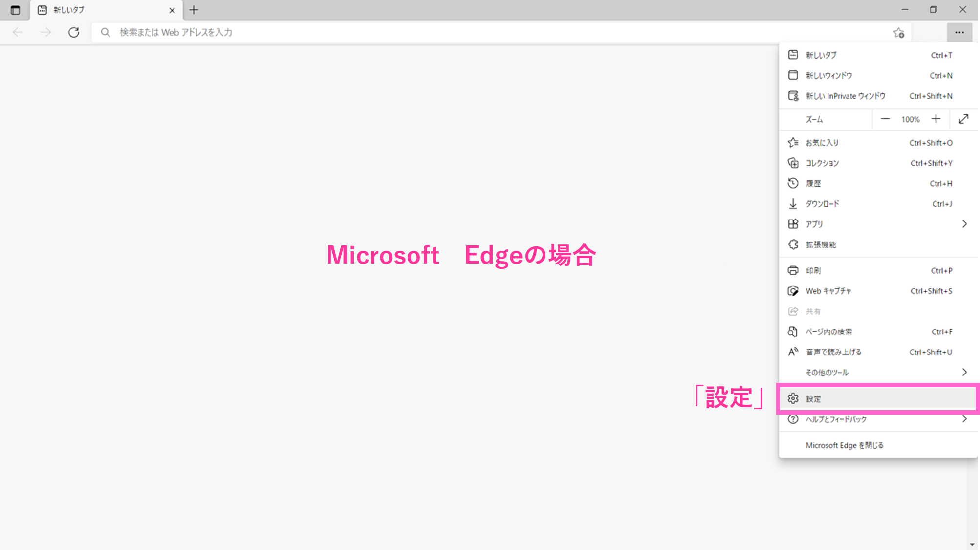The image size is (980, 550).
Task: Open コレクション (Collections)
Action: [823, 163]
